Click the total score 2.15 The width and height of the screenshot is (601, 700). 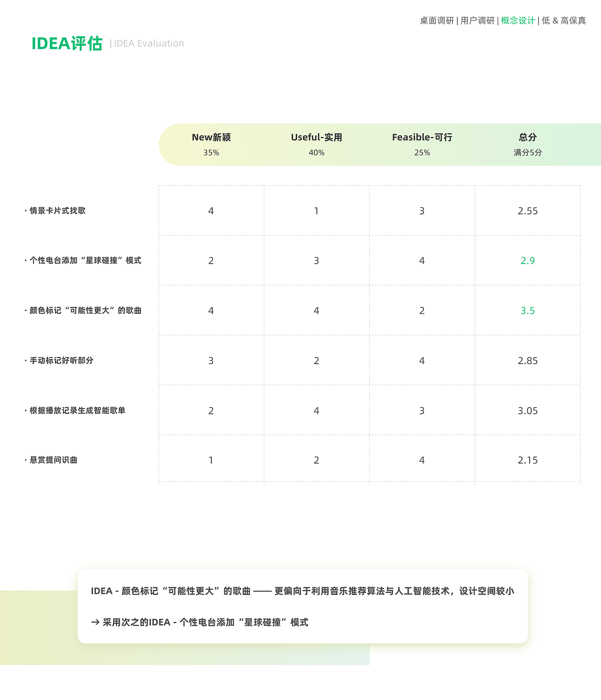click(528, 460)
